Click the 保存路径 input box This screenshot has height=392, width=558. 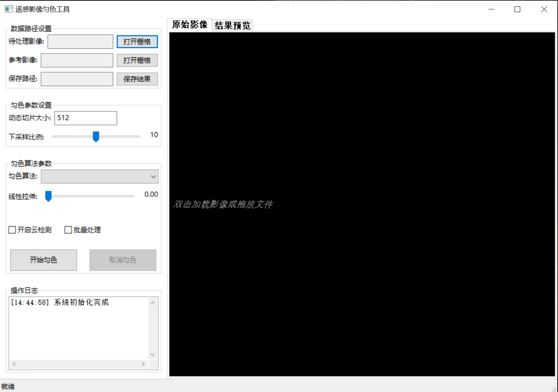pos(77,79)
